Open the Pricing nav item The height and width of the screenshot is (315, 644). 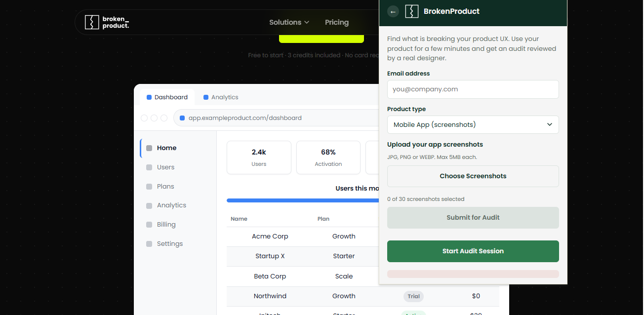(337, 22)
